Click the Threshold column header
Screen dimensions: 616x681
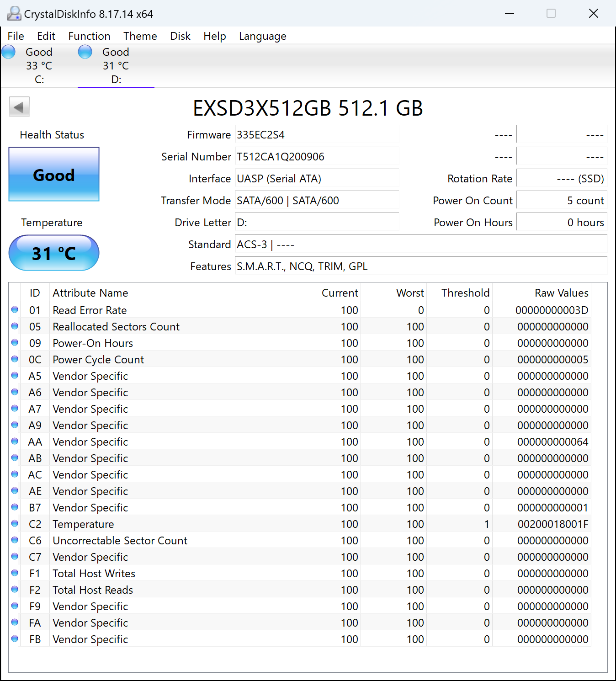tap(459, 293)
